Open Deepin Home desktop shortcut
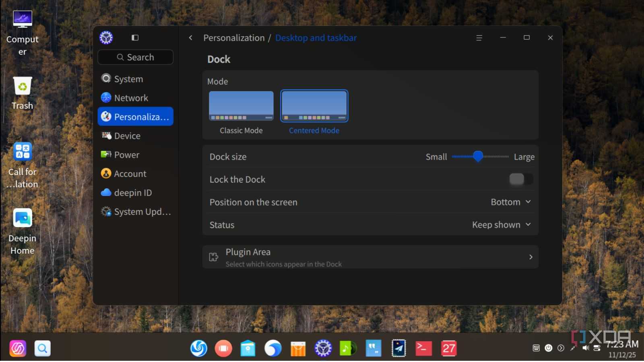 [23, 232]
